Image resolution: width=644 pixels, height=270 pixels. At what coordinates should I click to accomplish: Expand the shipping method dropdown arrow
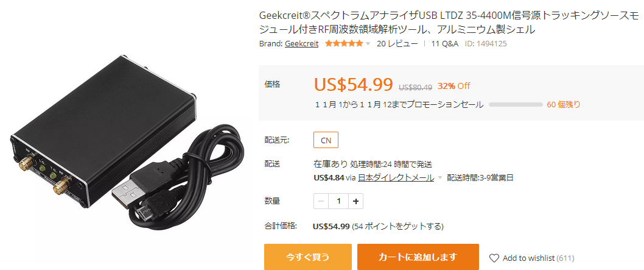tap(440, 178)
